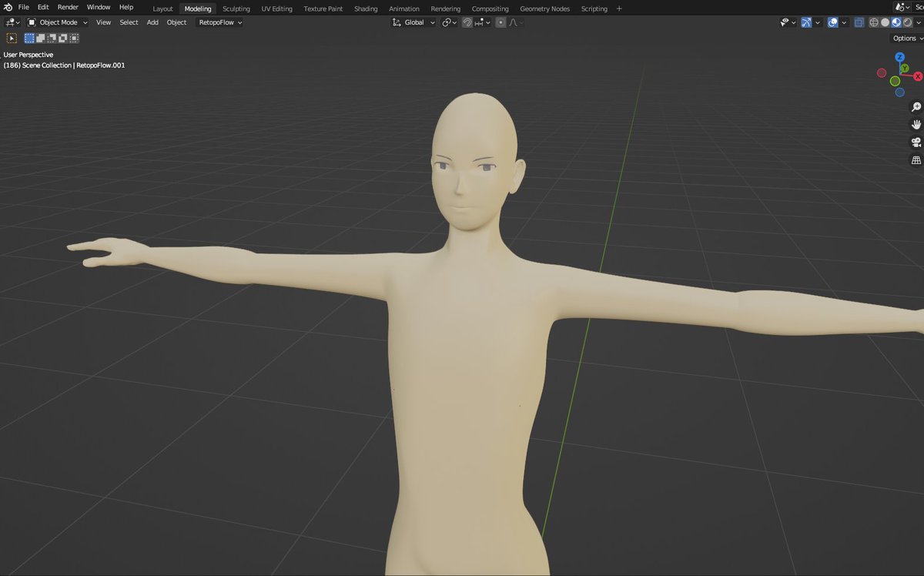The image size is (924, 576).
Task: Choose the Invert Selection mode icon
Action: [x=62, y=38]
